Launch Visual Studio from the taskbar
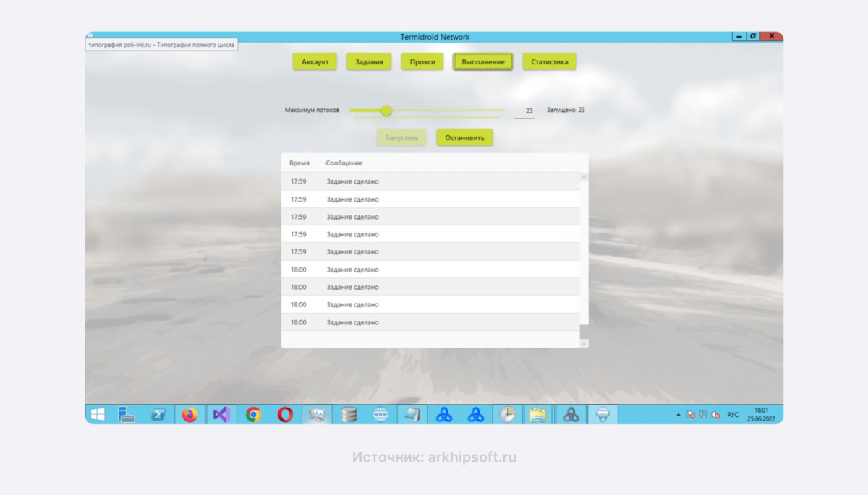The image size is (868, 495). (x=221, y=414)
